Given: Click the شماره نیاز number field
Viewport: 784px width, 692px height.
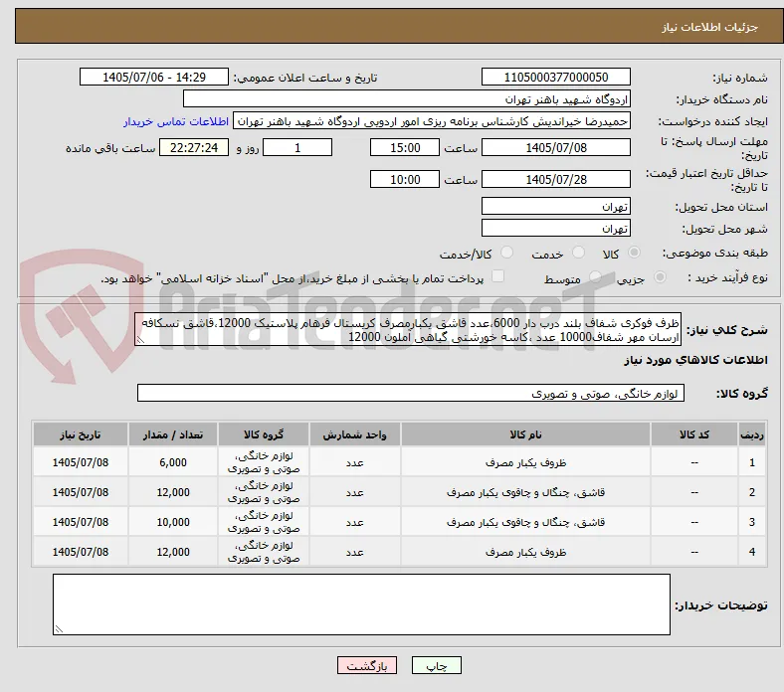Looking at the screenshot, I should pyautogui.click(x=556, y=77).
